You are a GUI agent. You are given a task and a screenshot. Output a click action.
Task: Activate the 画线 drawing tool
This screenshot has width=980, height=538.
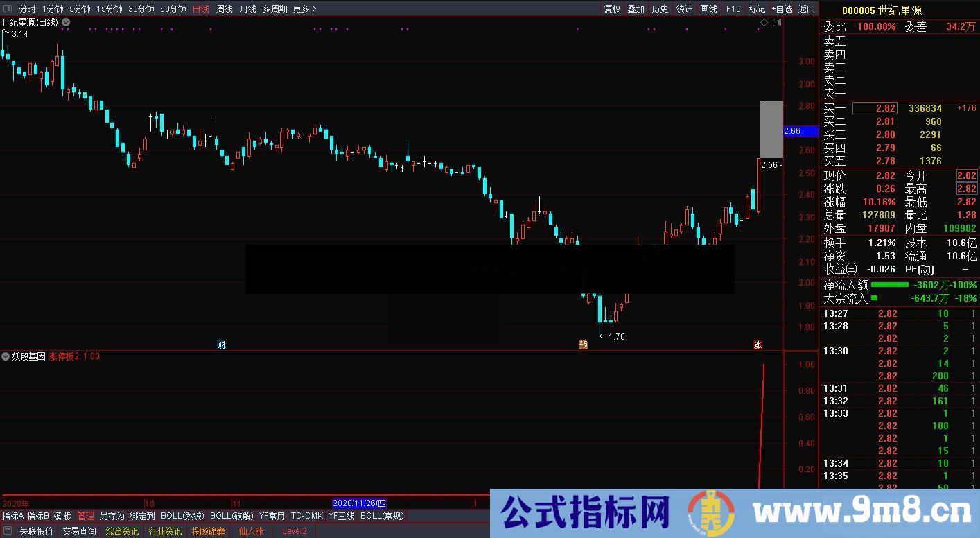coord(707,9)
